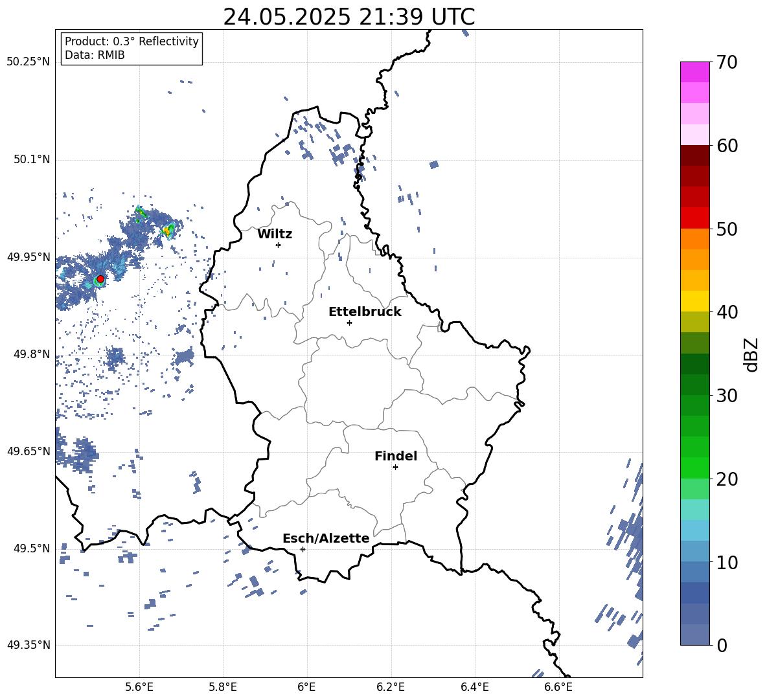
Task: Click the 50.25°N latitude label
Action: coord(29,62)
